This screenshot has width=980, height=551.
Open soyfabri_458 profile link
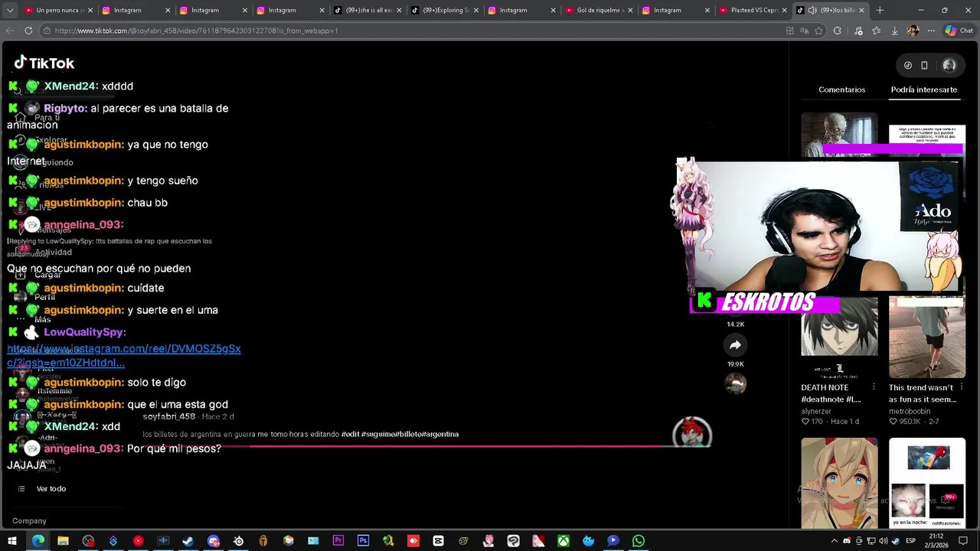[169, 416]
